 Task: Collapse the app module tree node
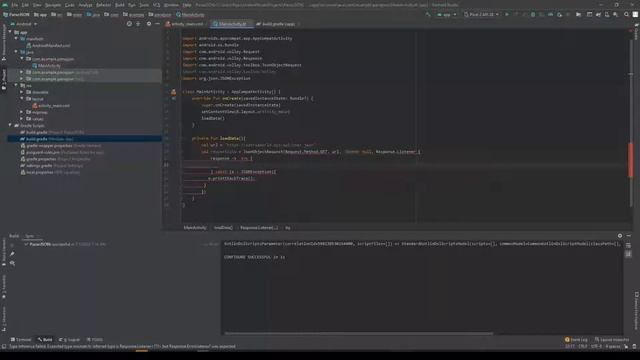10,32
